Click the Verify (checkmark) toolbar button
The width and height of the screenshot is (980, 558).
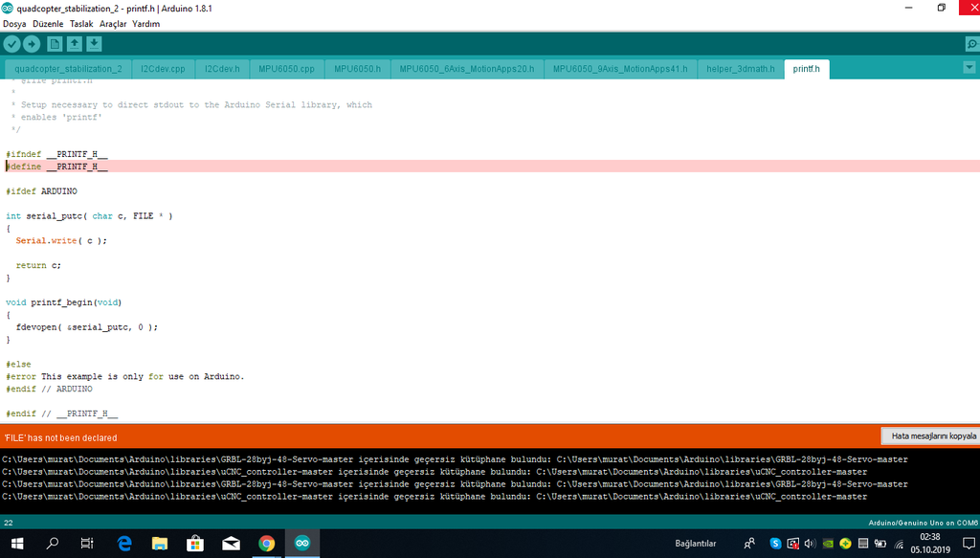click(11, 44)
